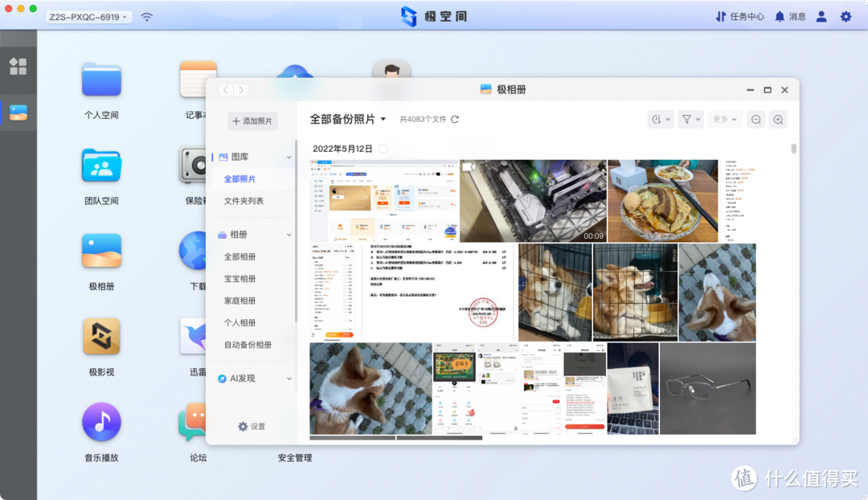Open the 全部备份照片 dropdown
This screenshot has width=868, height=500.
pyautogui.click(x=348, y=119)
